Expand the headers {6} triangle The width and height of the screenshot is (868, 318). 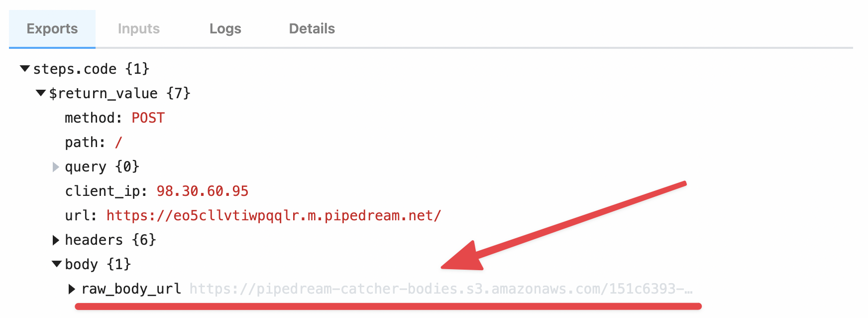click(x=56, y=240)
